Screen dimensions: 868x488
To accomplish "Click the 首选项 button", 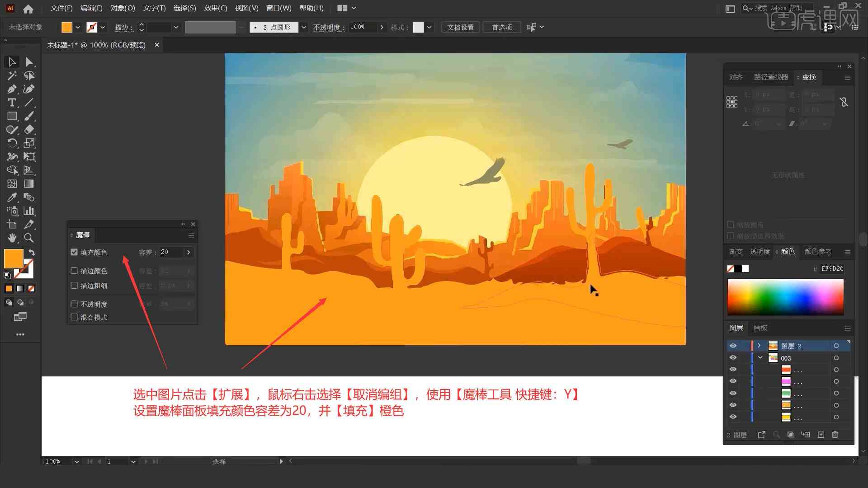I will [501, 27].
